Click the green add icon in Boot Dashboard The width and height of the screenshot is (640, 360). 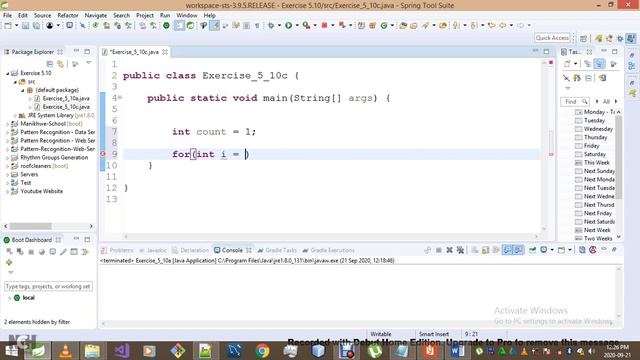tap(9, 262)
